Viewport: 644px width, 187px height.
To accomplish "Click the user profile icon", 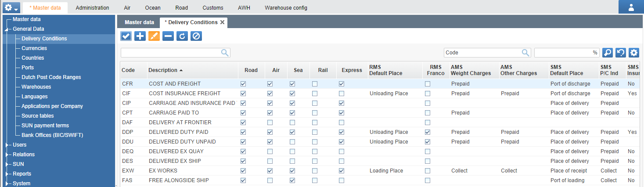I will (631, 7).
